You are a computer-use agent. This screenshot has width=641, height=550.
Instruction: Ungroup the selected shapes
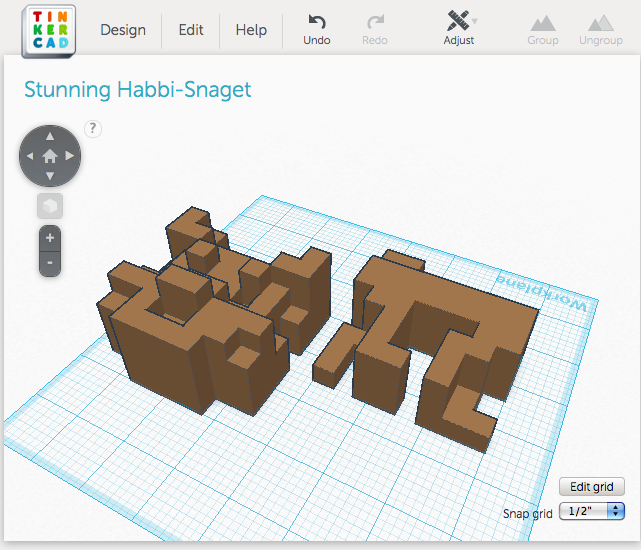click(601, 30)
